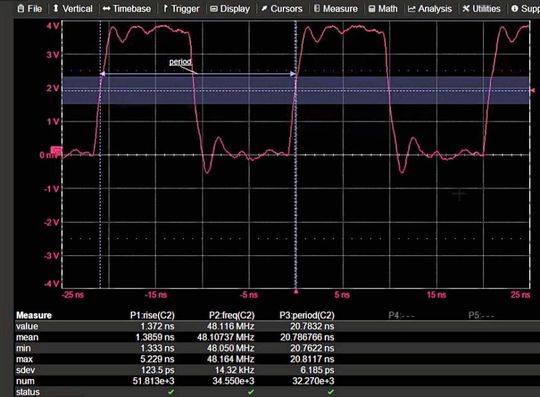Click num value 51.813e+3

pyautogui.click(x=153, y=381)
